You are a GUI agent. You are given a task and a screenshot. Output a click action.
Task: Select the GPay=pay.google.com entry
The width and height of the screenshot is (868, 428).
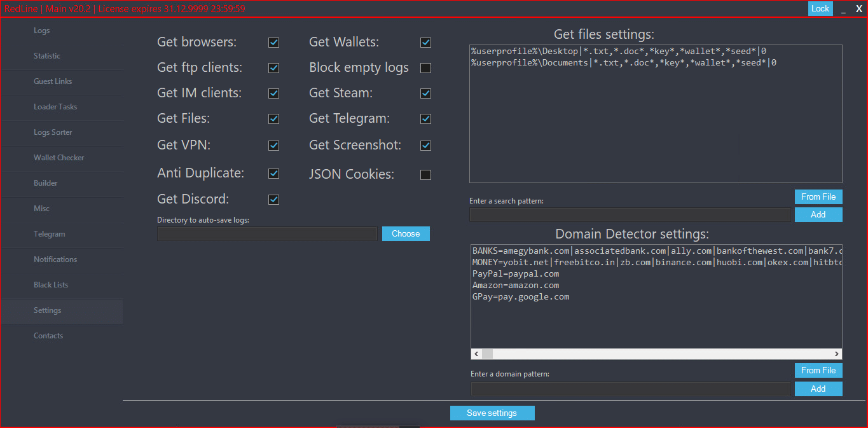[521, 296]
